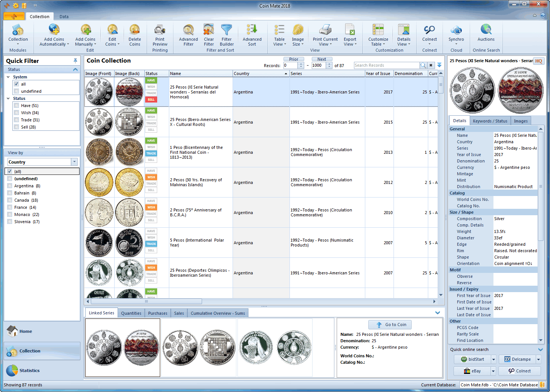Image resolution: width=550 pixels, height=392 pixels.
Task: Collapse the Status quick filter section
Action: coord(75,69)
